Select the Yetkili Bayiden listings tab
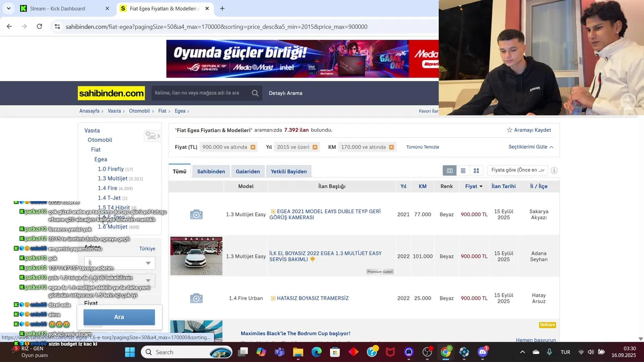Viewport: 644px width, 362px height. (x=289, y=171)
